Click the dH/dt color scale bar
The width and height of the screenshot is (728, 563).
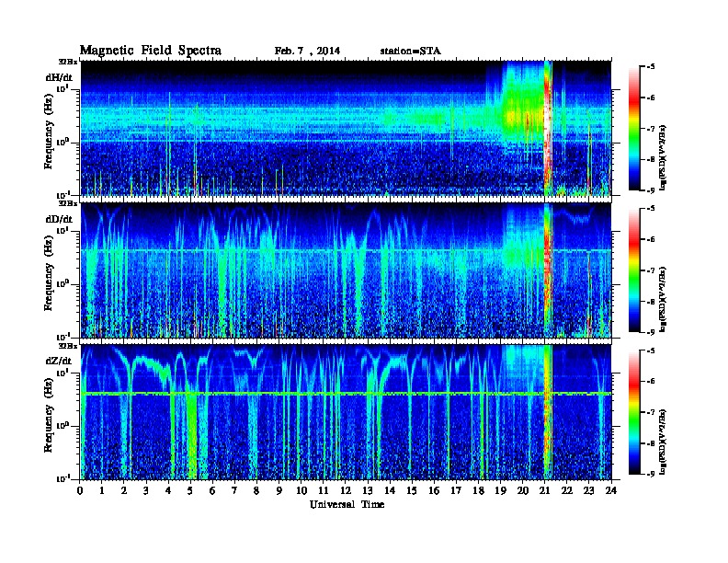(634, 128)
